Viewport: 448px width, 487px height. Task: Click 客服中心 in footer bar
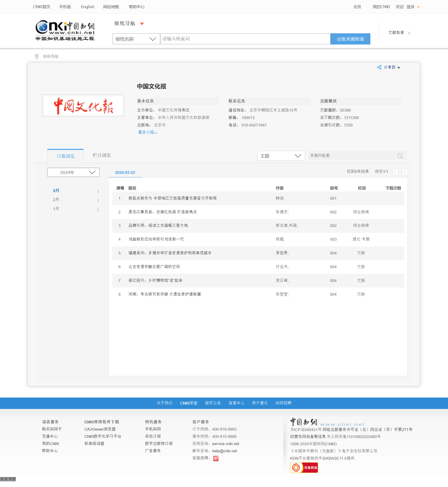click(236, 403)
